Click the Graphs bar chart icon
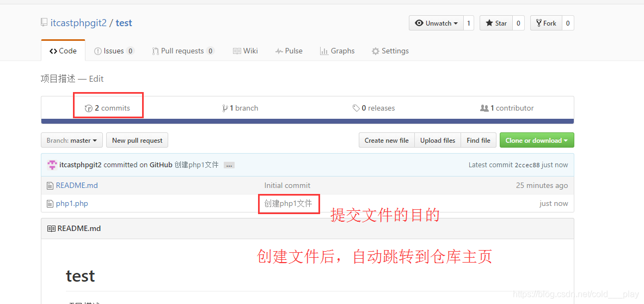The width and height of the screenshot is (644, 304). pos(324,51)
